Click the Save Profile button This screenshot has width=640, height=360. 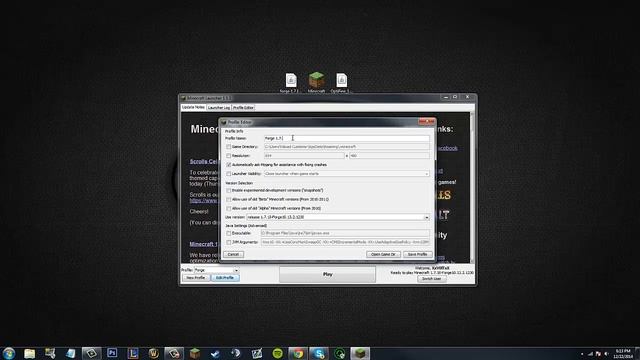(x=418, y=254)
